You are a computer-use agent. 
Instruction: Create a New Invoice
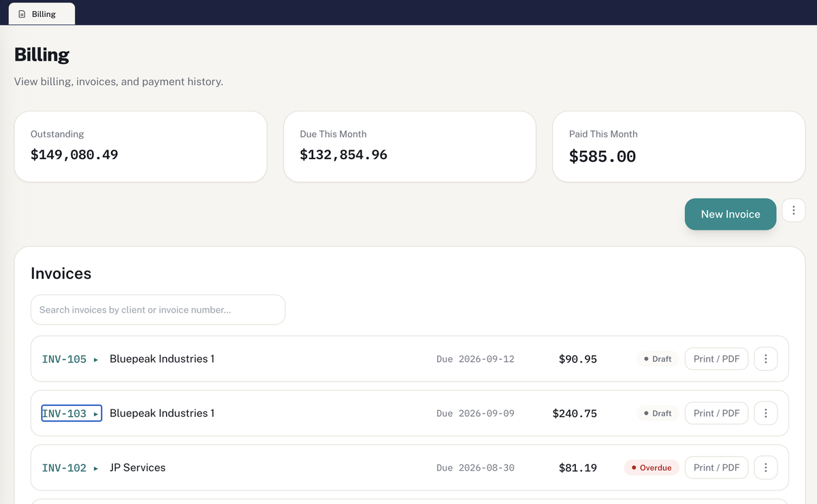point(730,214)
